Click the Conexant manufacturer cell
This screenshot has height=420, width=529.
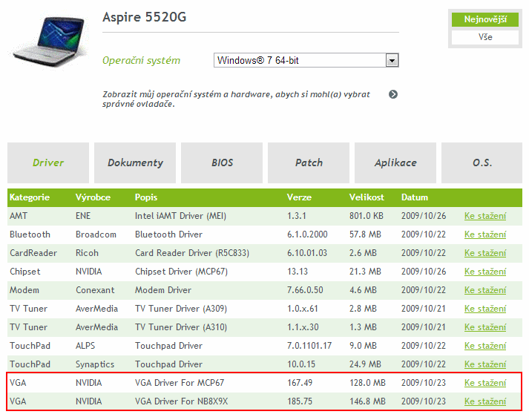click(x=95, y=290)
